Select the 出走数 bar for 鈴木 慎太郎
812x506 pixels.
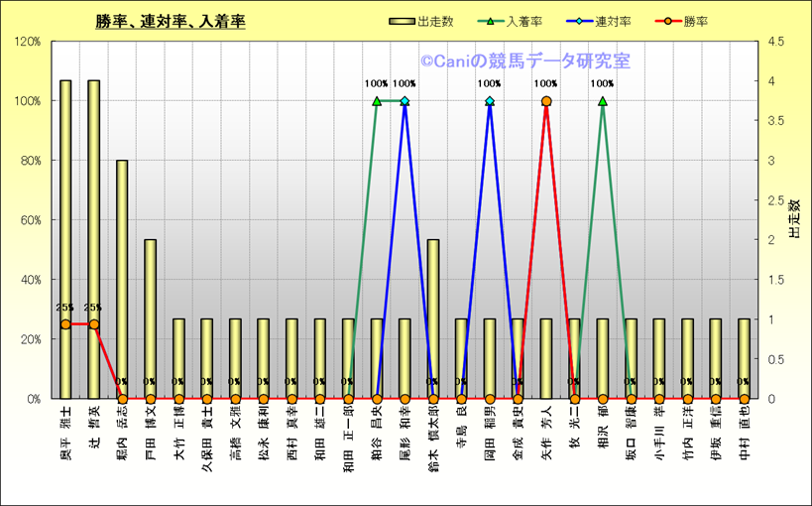pyautogui.click(x=433, y=317)
